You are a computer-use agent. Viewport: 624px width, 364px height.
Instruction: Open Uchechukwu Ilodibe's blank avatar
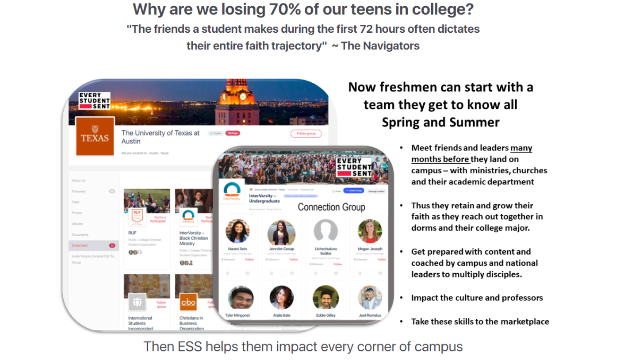pos(326,231)
